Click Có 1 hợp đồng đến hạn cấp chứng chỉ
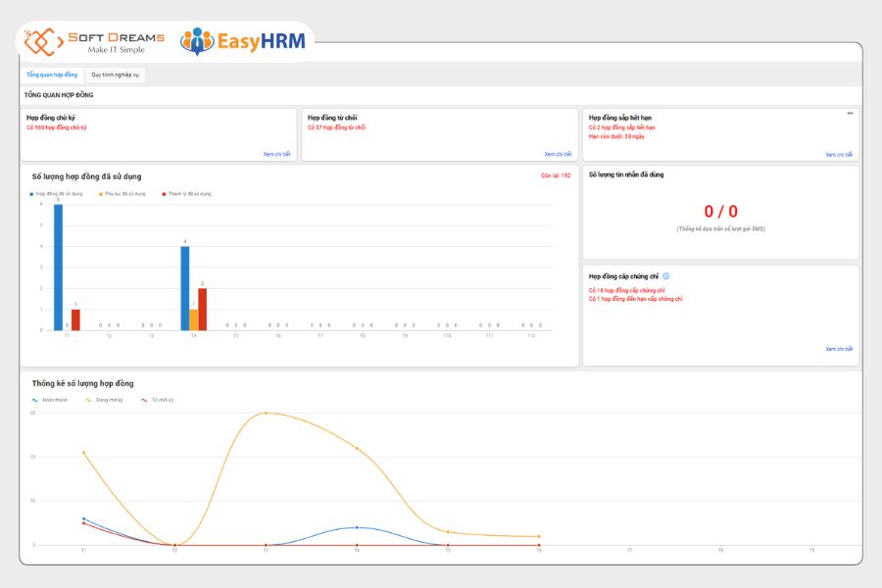Viewport: 882px width, 588px height. (636, 299)
